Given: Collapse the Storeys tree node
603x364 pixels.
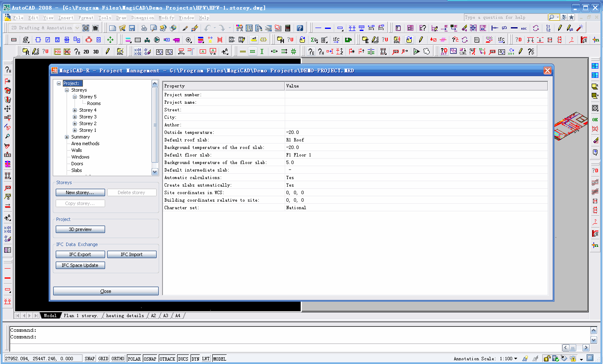Looking at the screenshot, I should click(67, 90).
